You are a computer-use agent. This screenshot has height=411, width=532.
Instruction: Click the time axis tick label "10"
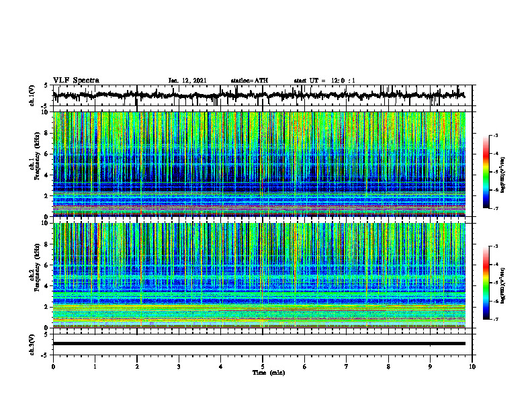472,367
